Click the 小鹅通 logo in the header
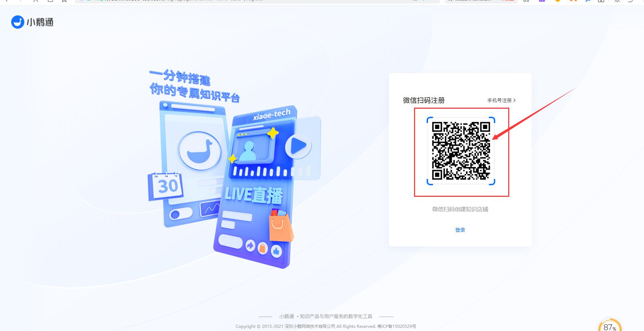The width and height of the screenshot is (644, 331). coord(32,22)
